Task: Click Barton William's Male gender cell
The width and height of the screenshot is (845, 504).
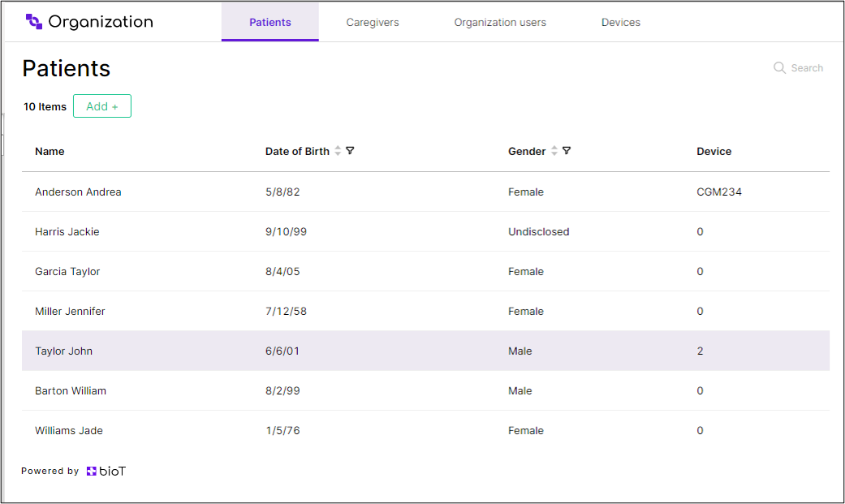Action: [520, 391]
